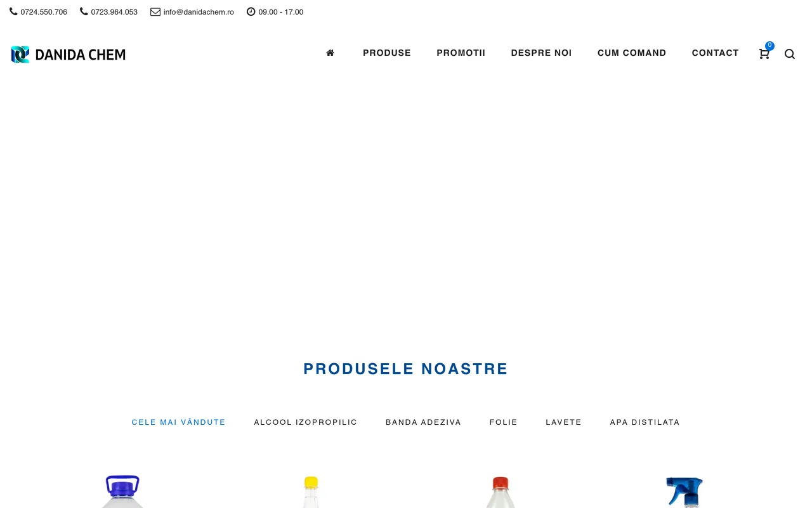View the APA DISTILATA tab
The image size is (812, 508).
645,422
